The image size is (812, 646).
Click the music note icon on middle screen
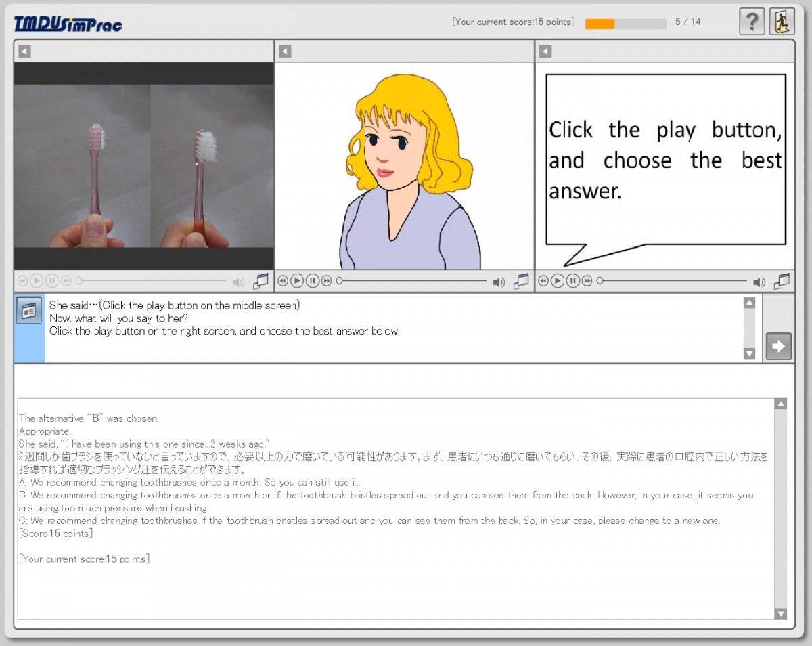coord(521,281)
